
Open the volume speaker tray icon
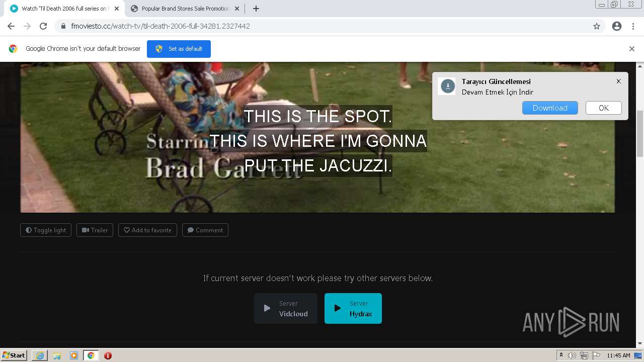point(572,355)
